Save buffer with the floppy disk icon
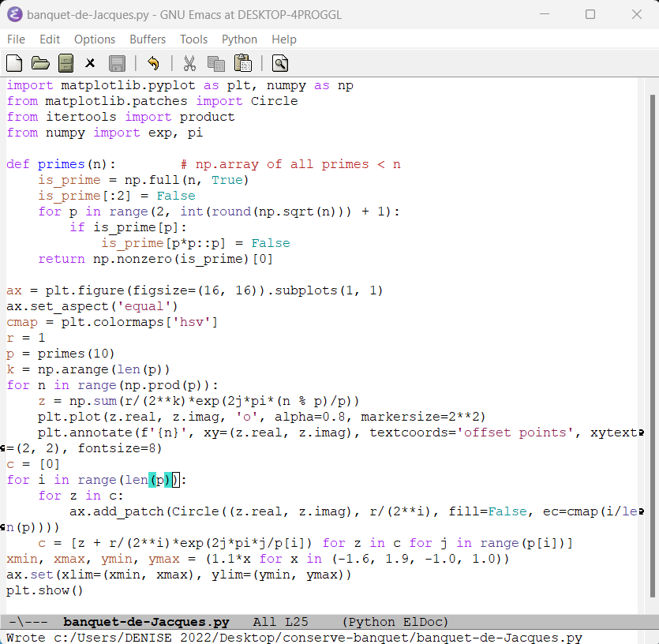The width and height of the screenshot is (659, 644). pos(117,63)
